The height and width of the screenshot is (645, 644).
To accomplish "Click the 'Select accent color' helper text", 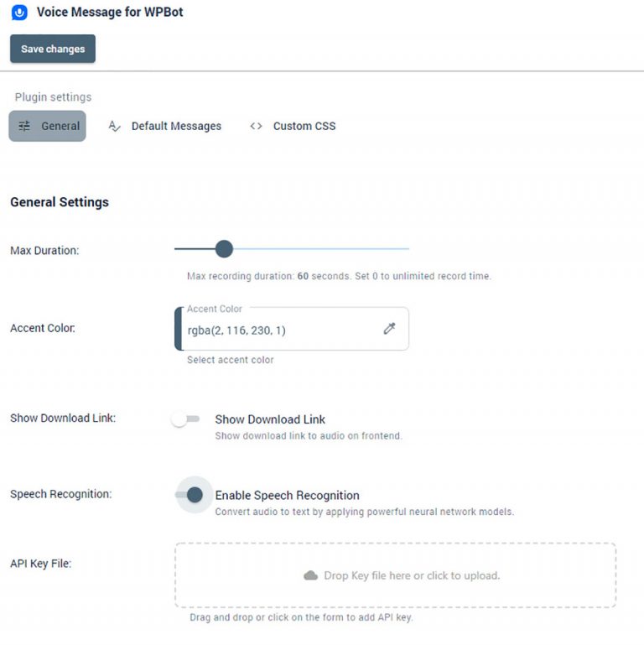I will click(x=231, y=360).
